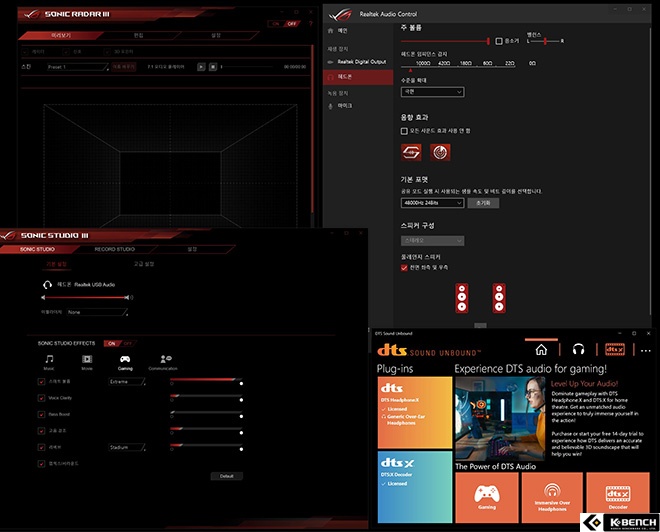Play the 7.1 audio preview in Sonic Radar
The width and height of the screenshot is (660, 532).
(x=201, y=66)
